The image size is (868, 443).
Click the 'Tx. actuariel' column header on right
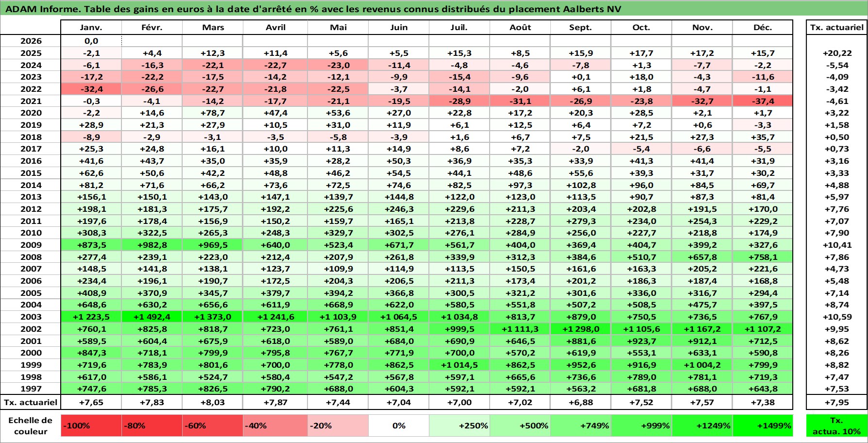tap(836, 27)
